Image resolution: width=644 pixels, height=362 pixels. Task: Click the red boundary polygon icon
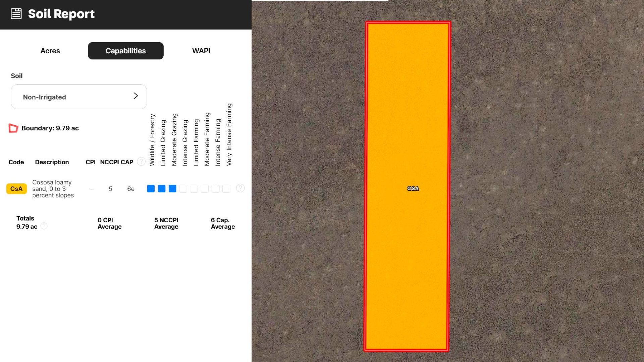tap(13, 128)
